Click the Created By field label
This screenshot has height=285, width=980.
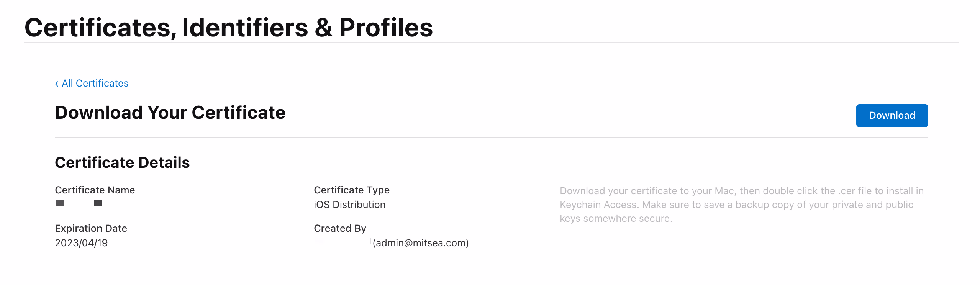tap(340, 228)
